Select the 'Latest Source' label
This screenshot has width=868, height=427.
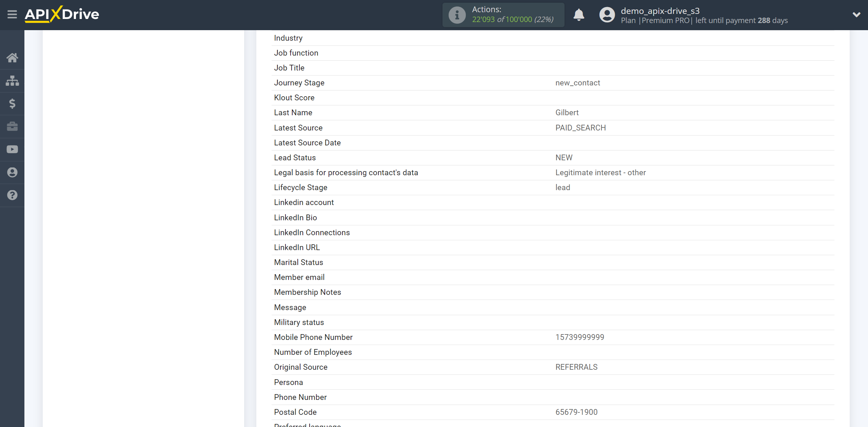point(298,128)
